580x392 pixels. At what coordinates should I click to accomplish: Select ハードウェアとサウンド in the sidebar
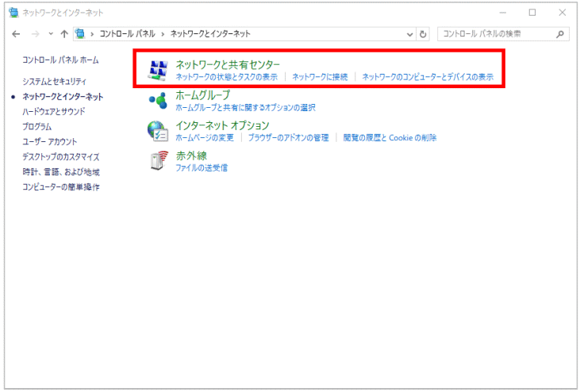coord(54,111)
